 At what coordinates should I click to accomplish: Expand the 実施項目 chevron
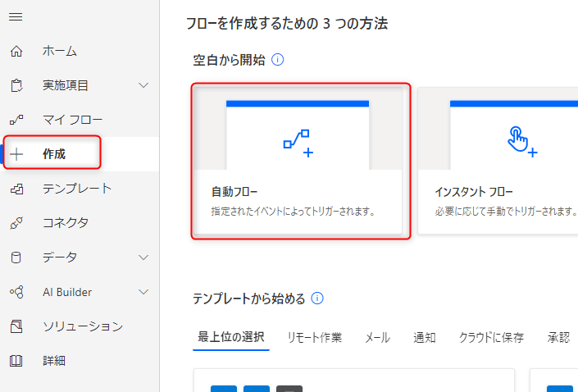[x=143, y=85]
